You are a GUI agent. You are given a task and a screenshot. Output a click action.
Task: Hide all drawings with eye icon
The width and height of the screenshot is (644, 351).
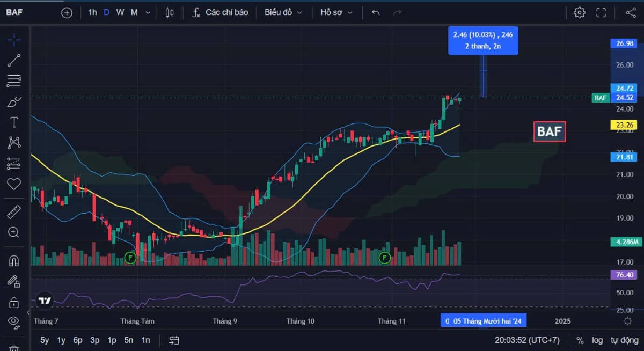pos(14,322)
